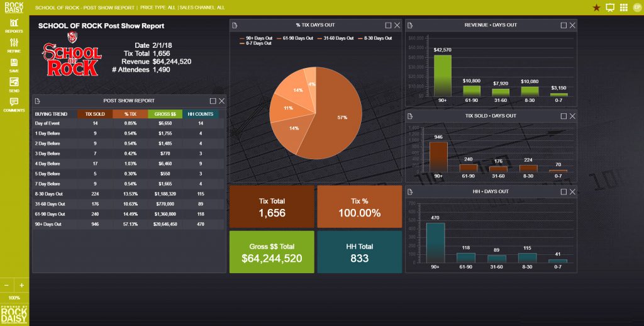Click the HH Total 833 tile
The image size is (644, 326).
point(359,252)
